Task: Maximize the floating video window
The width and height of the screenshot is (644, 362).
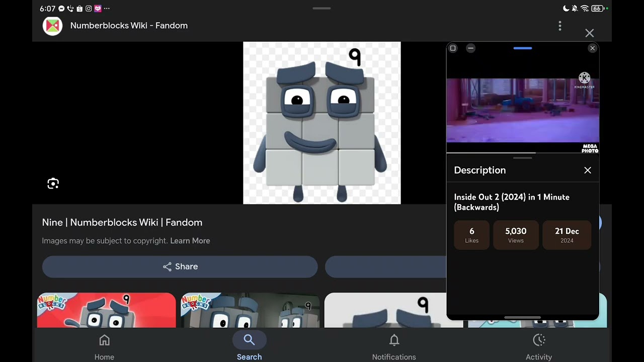Action: pos(453,48)
